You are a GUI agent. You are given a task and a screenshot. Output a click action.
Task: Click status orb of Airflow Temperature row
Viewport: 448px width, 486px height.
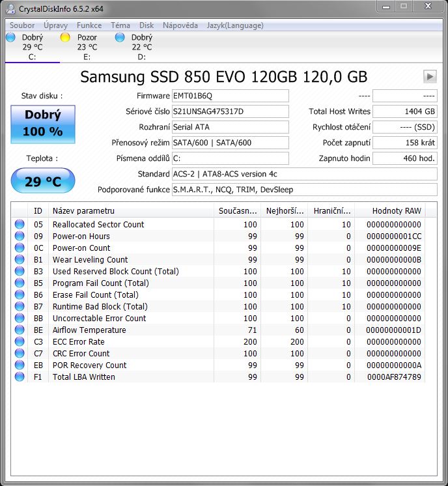click(x=20, y=330)
